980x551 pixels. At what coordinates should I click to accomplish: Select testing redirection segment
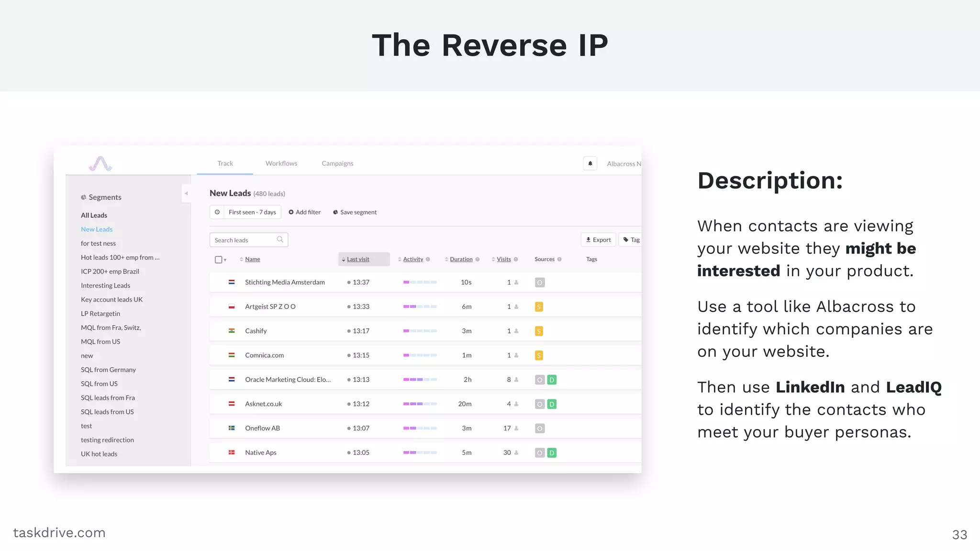(107, 440)
